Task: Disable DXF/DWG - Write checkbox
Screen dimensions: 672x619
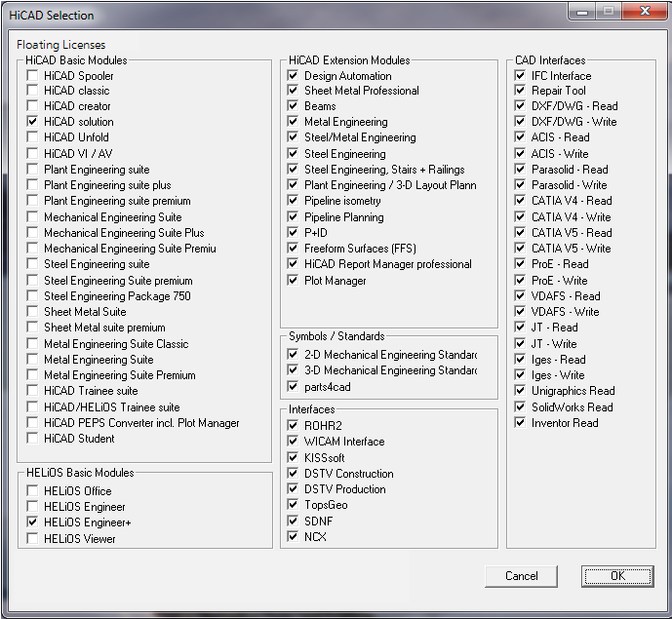Action: [x=520, y=122]
